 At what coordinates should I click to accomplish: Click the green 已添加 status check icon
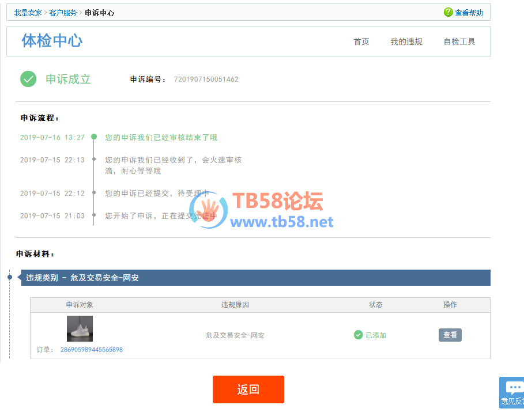pos(358,335)
